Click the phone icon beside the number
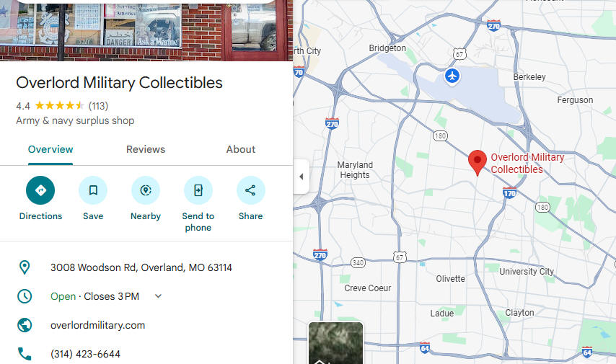 point(25,354)
